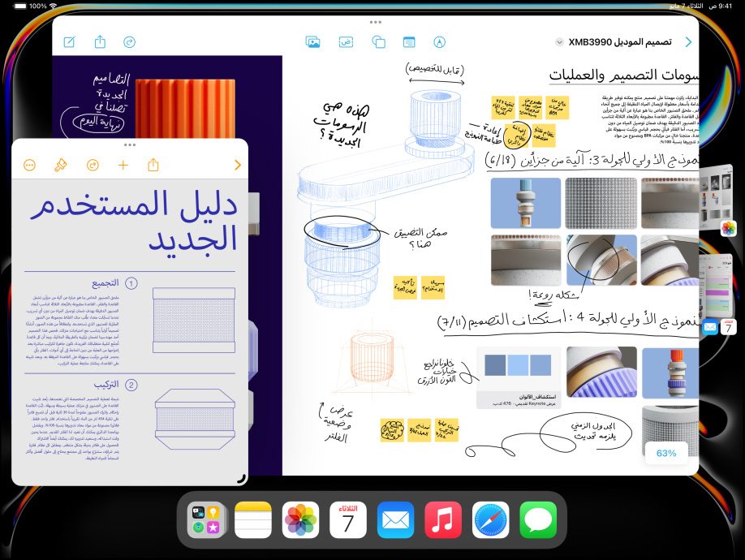The image size is (745, 560).
Task: Tap the plus insert icon in Pages
Action: pos(123,165)
